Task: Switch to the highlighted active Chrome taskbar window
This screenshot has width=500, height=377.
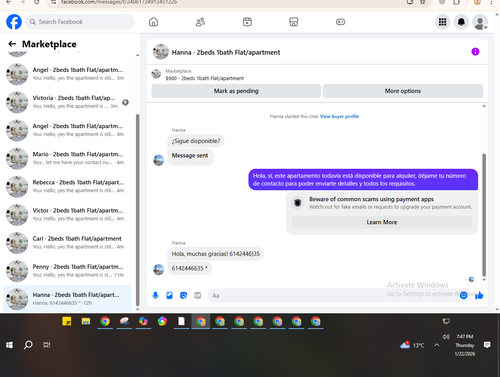Action: pos(201,321)
